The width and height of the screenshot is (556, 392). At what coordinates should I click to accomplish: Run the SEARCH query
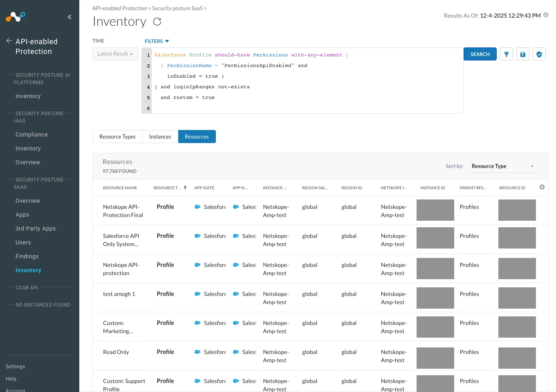tap(480, 54)
